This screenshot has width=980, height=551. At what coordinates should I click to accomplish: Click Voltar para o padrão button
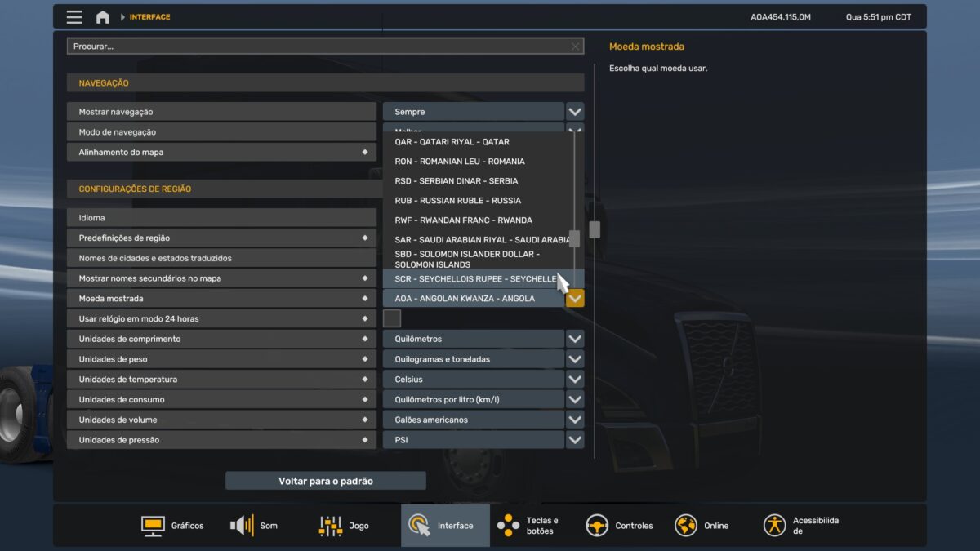pos(325,481)
